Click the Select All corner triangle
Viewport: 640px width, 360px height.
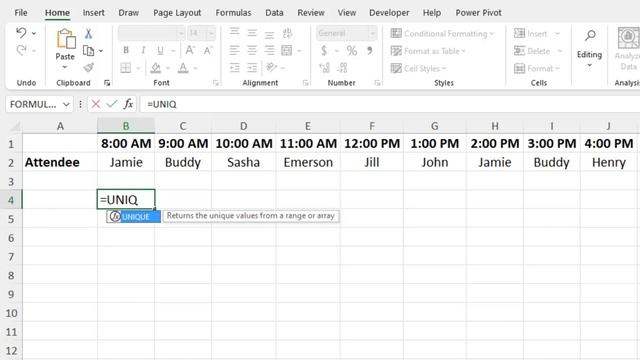click(x=14, y=126)
